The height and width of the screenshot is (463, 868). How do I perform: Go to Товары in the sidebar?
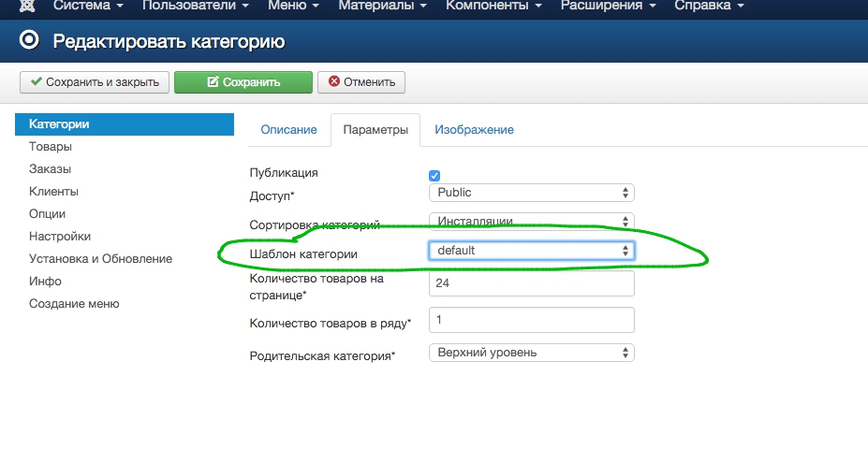point(51,147)
